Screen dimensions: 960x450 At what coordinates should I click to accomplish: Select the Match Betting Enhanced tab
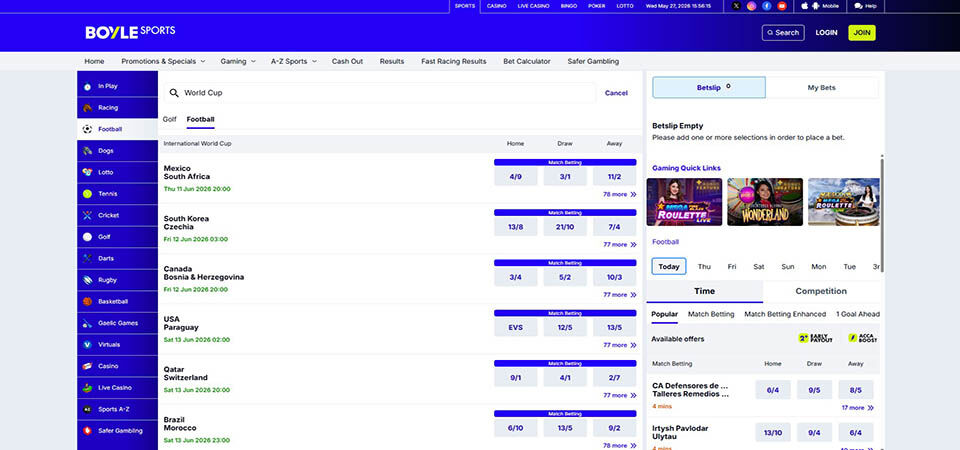coord(785,314)
